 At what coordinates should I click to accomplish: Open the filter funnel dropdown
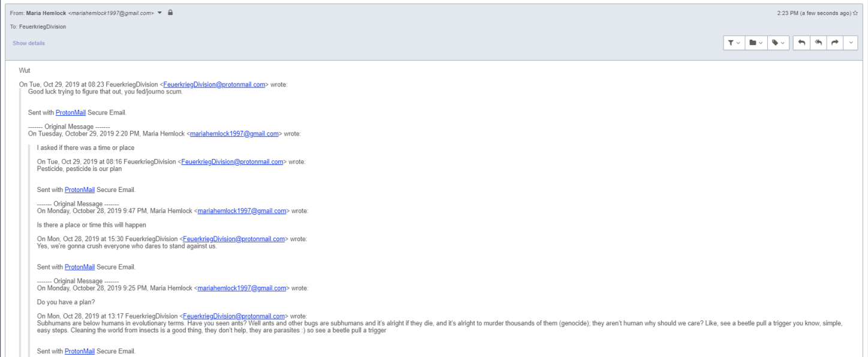[734, 43]
